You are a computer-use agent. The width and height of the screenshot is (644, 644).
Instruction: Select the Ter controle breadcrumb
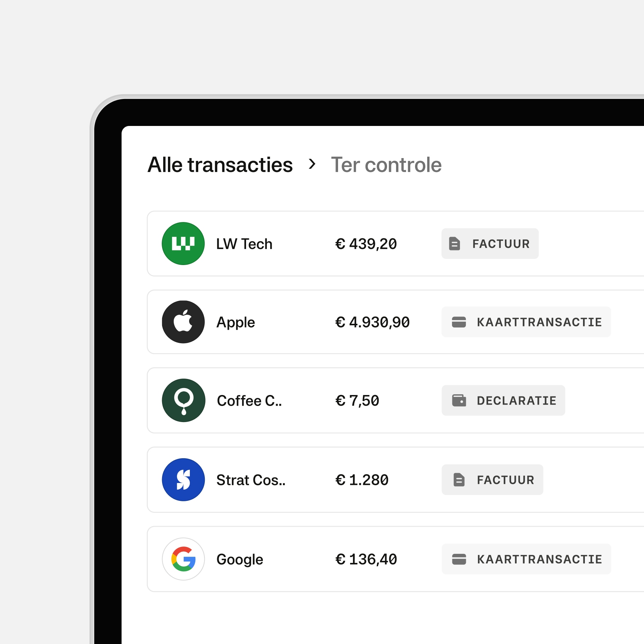tap(386, 165)
